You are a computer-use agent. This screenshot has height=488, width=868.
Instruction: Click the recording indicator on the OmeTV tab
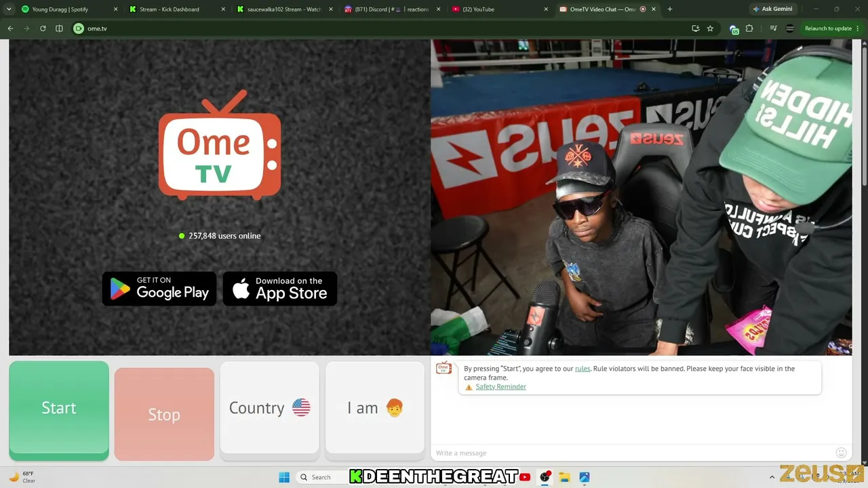[x=643, y=9]
